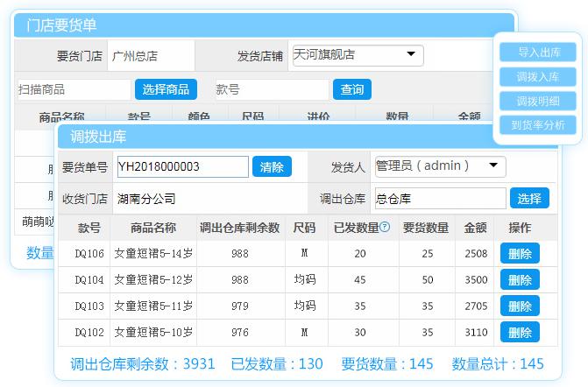
Task: Click 湖南分公司 receiving store value
Action: point(146,199)
